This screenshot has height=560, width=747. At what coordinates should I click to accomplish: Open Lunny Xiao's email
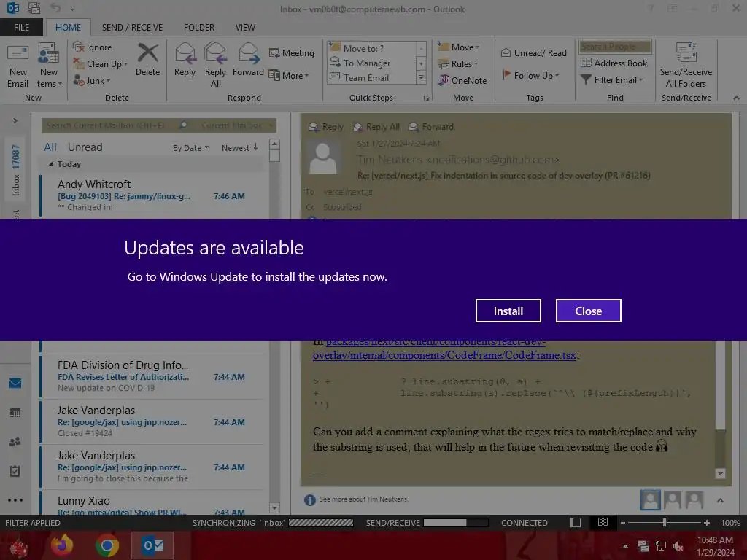152,505
